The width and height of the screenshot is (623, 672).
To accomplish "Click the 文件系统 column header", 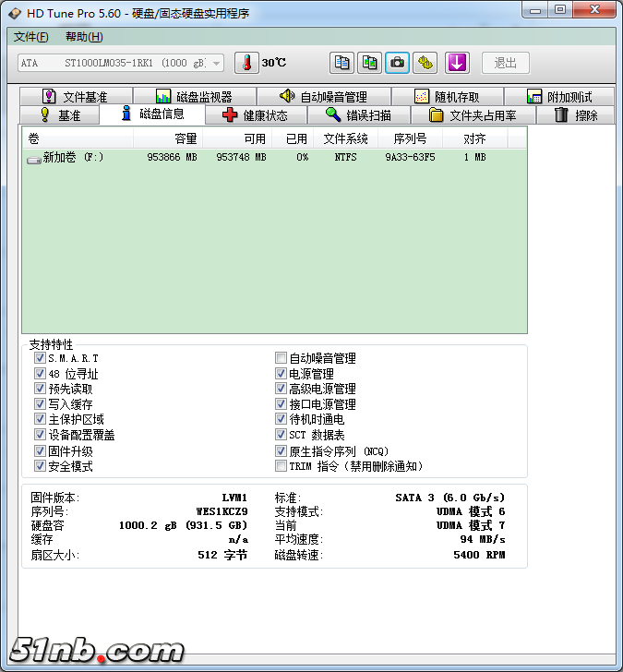I will 345,138.
